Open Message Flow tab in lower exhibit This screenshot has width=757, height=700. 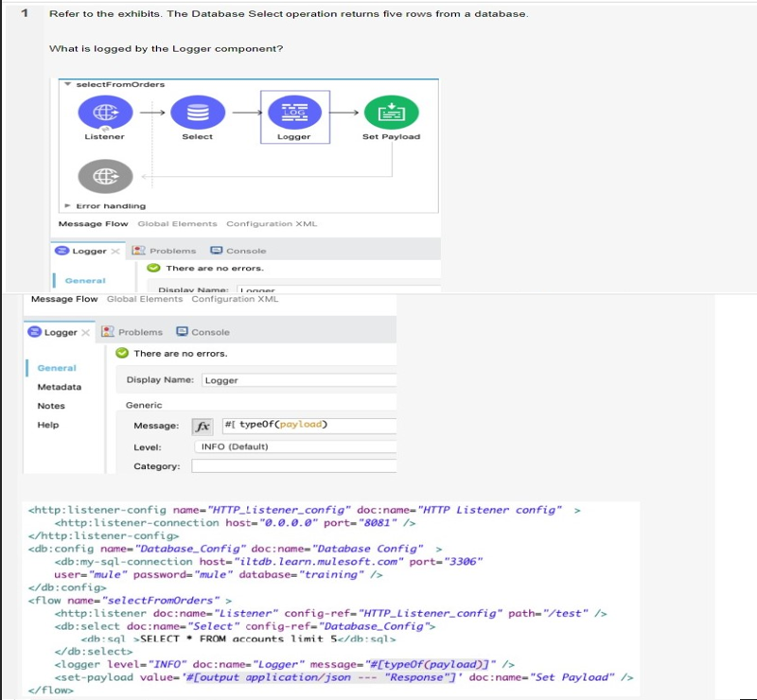point(64,299)
